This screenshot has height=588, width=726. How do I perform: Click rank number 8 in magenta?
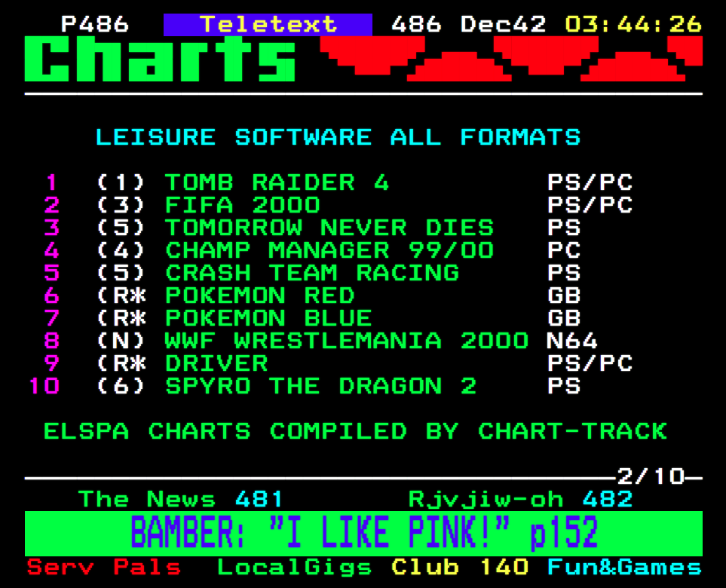(52, 341)
